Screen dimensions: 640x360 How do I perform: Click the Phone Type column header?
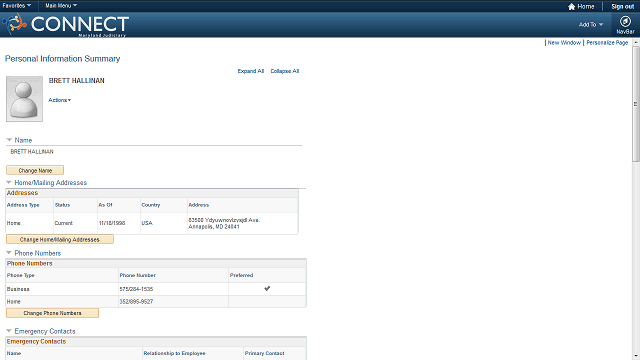point(20,275)
